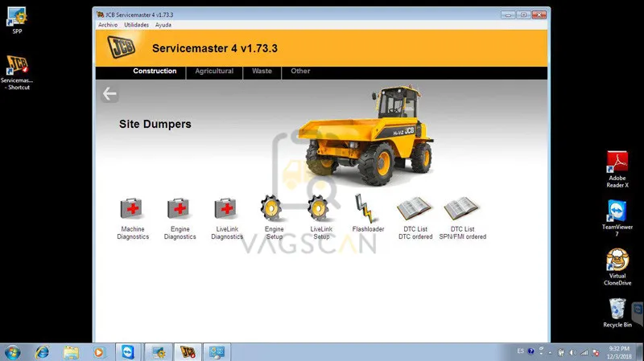Open LiveLink Diagnostics tool
Screen dimensions: 644x361
[227, 219]
